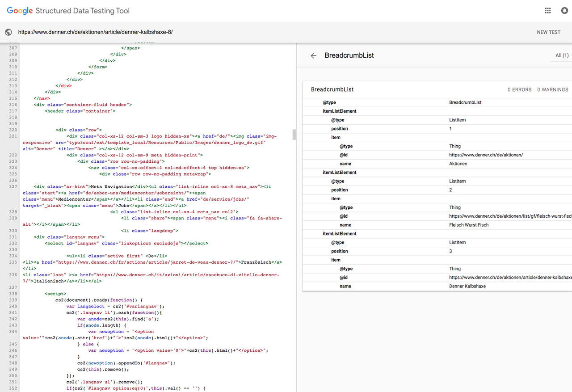Click the Fleisch Wurst Fisch name value

[469, 225]
